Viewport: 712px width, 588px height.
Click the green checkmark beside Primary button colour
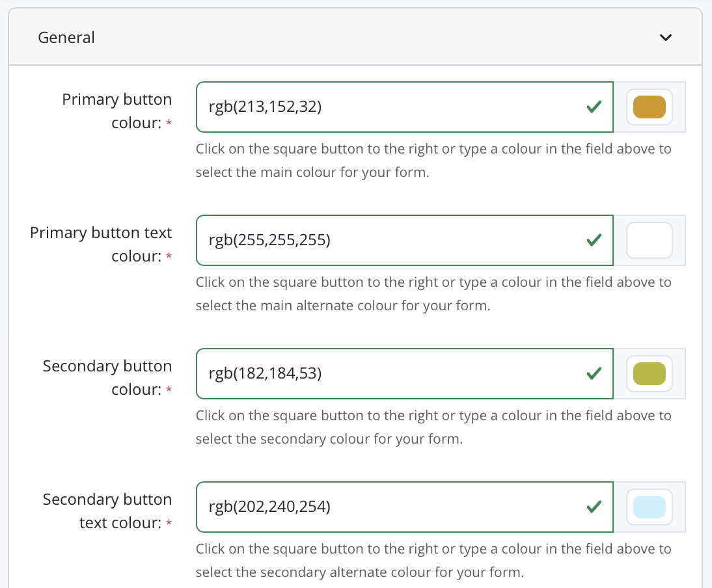click(x=594, y=107)
